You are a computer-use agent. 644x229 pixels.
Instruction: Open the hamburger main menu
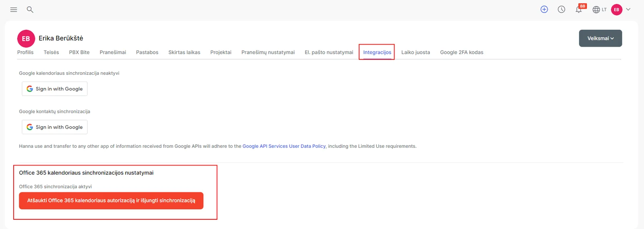point(14,10)
